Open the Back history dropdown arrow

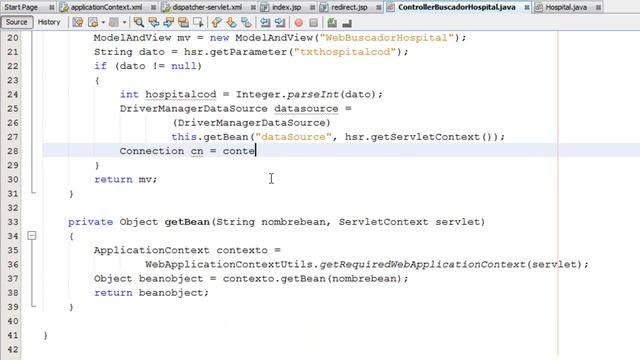tap(103, 22)
